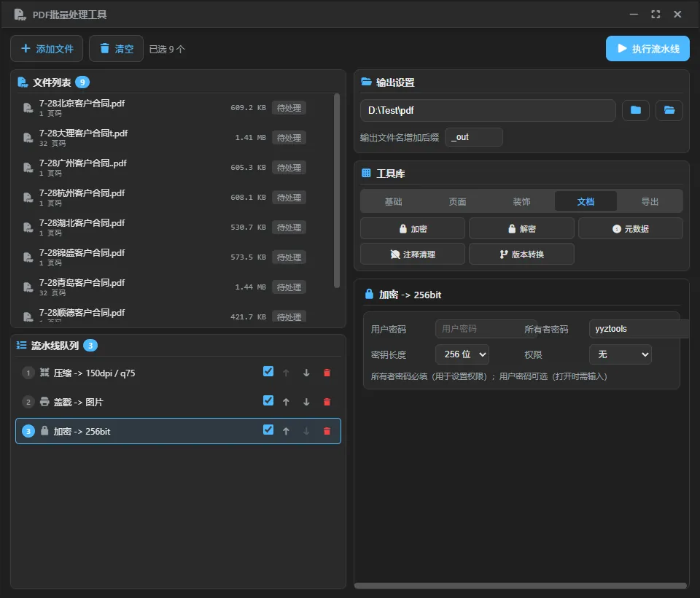Image resolution: width=700 pixels, height=598 pixels.
Task: Select file 7-28北京客户合同.pdf
Action: point(174,108)
